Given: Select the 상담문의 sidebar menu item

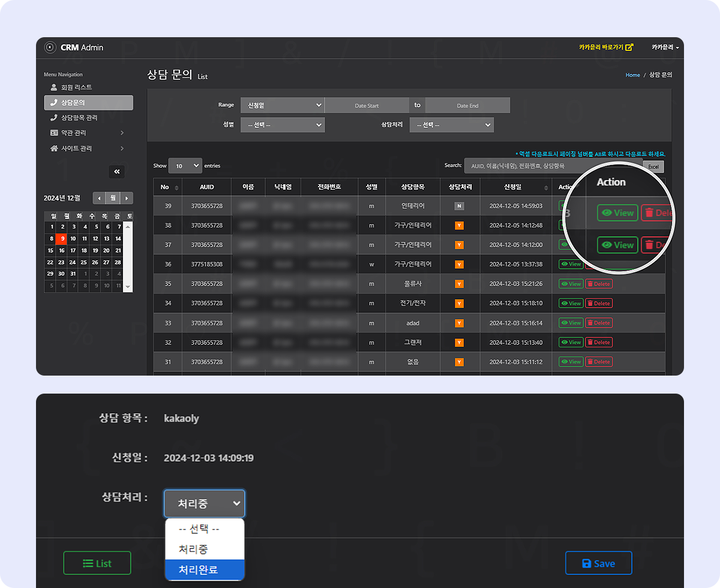Looking at the screenshot, I should (x=88, y=103).
